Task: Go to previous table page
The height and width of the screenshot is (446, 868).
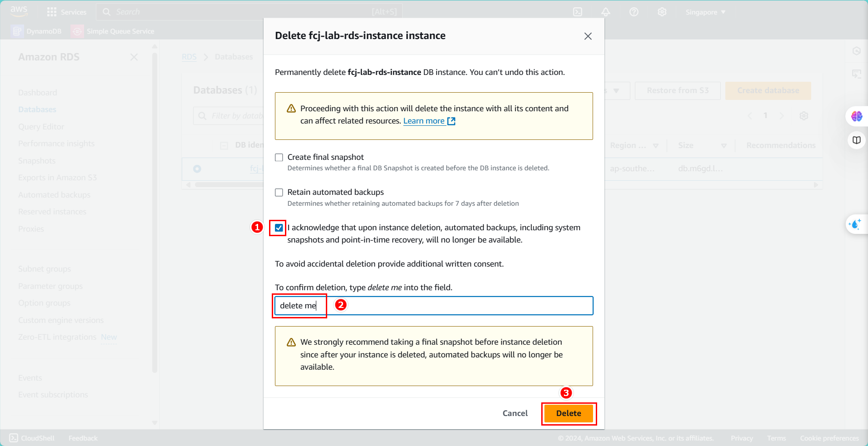Action: click(x=750, y=116)
